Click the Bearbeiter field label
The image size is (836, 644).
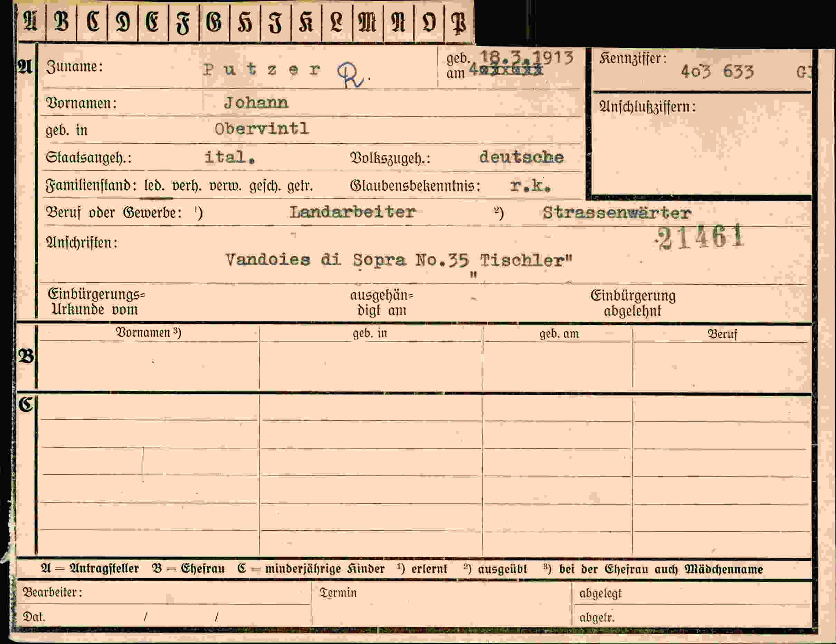click(x=53, y=592)
